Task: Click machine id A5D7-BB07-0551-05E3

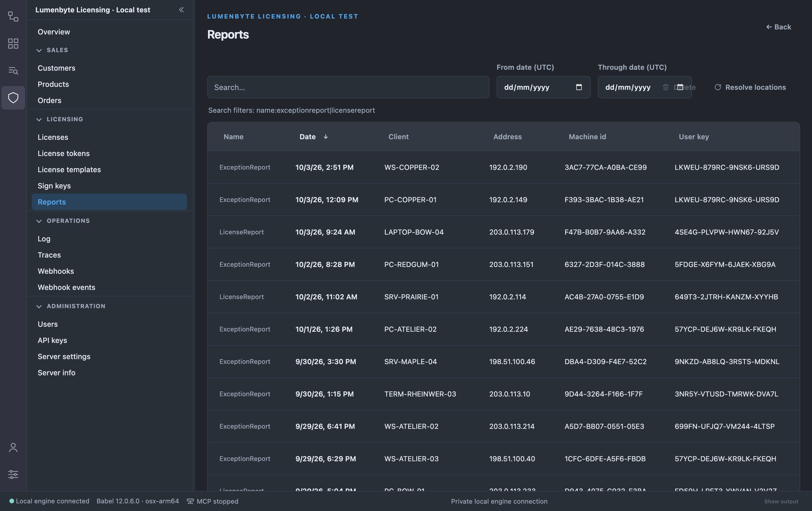Action: point(604,426)
